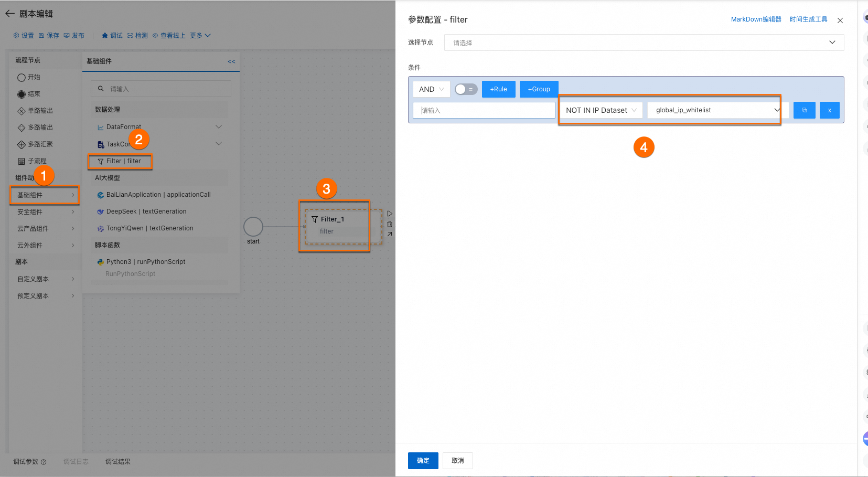Click the back arrow beside 剧本编辑

(x=10, y=14)
